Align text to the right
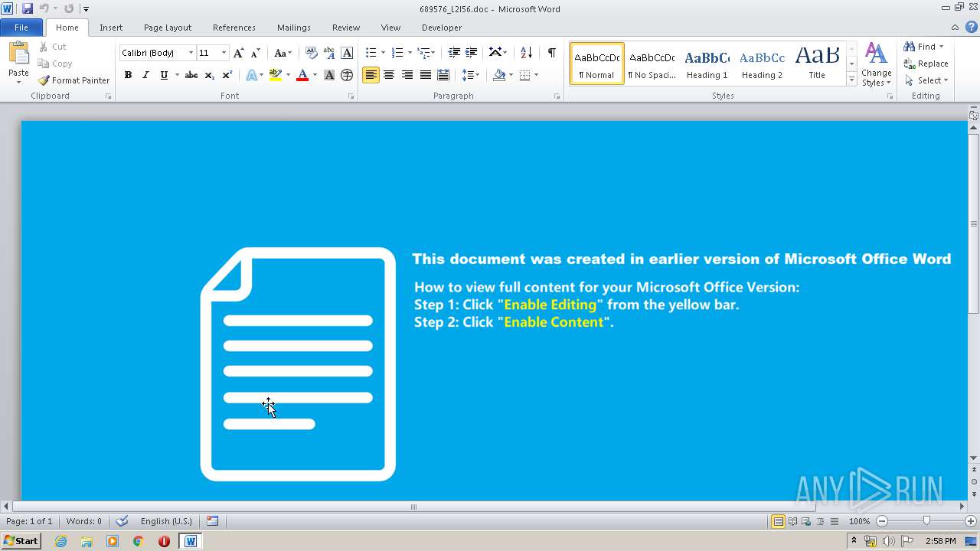The image size is (980, 551). point(407,75)
